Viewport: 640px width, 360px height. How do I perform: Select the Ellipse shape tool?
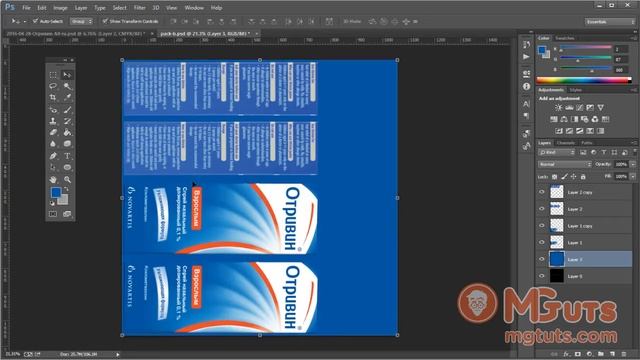67,167
